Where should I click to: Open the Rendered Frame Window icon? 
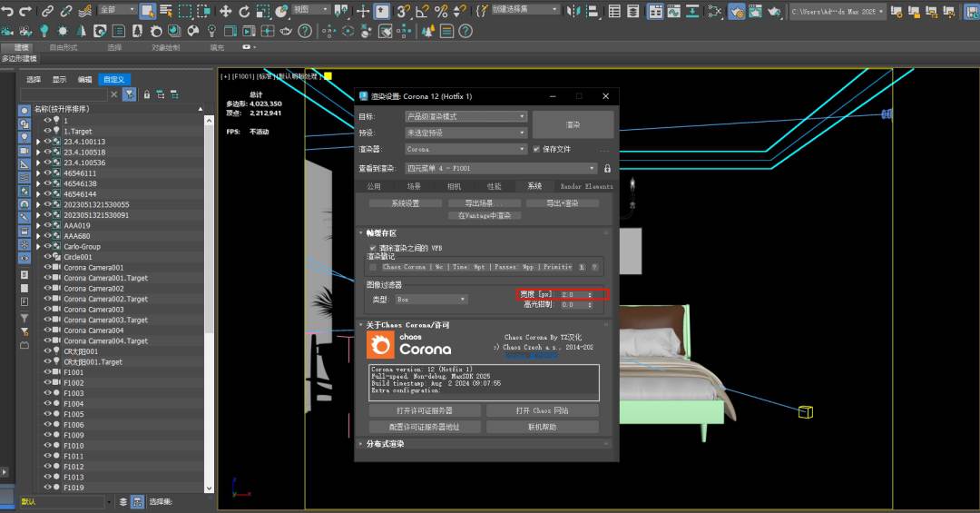point(756,11)
